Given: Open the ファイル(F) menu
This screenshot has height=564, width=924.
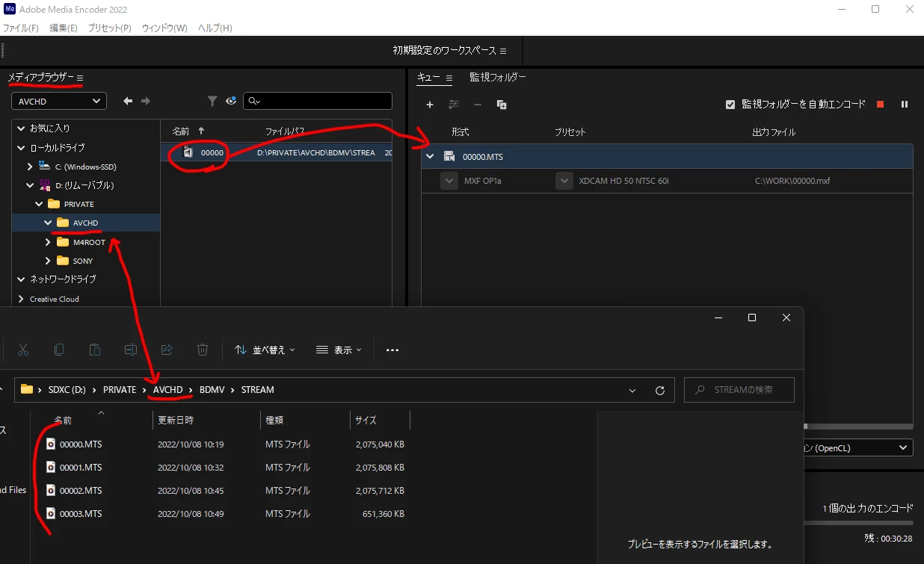Looking at the screenshot, I should [x=20, y=28].
